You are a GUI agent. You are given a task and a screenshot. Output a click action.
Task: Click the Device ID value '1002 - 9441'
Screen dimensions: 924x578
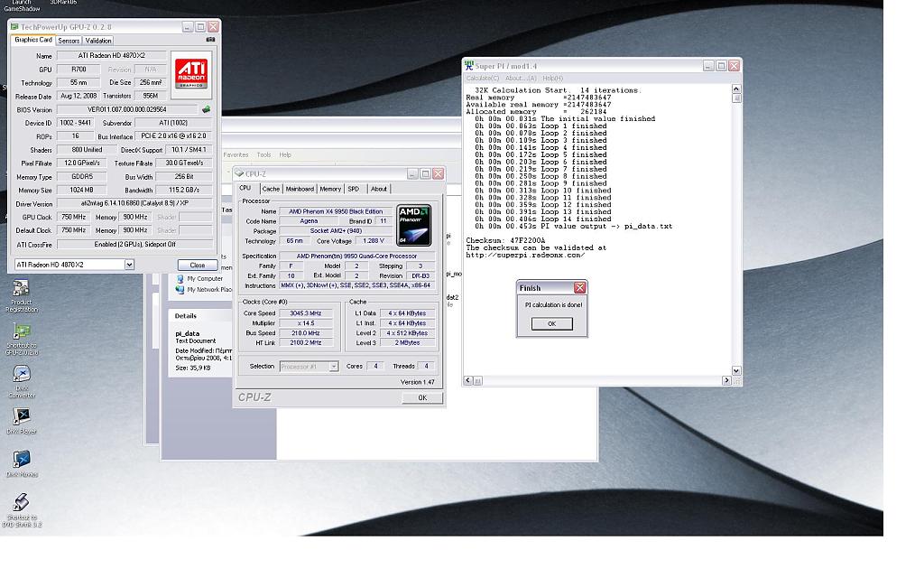(x=75, y=123)
